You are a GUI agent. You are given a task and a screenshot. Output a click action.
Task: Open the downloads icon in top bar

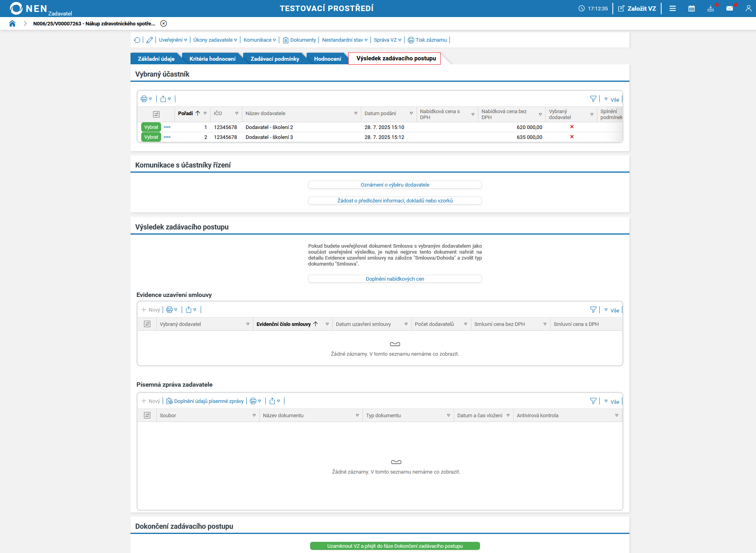(x=710, y=8)
